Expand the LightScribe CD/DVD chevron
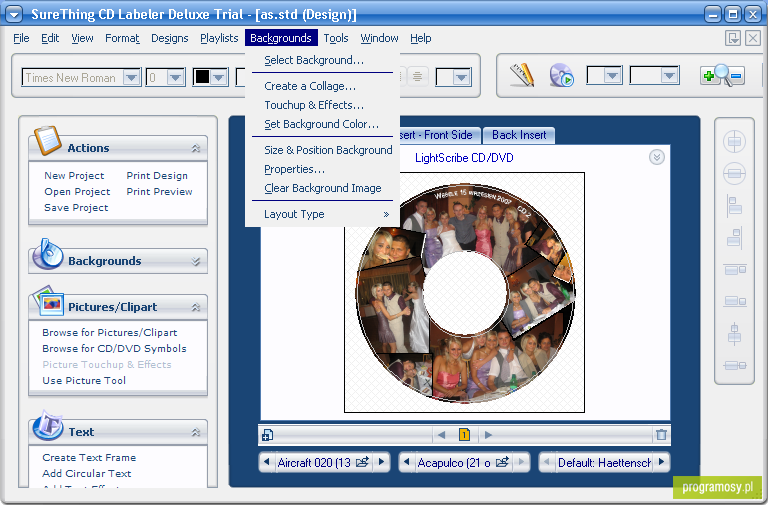This screenshot has height=505, width=768. pyautogui.click(x=657, y=157)
